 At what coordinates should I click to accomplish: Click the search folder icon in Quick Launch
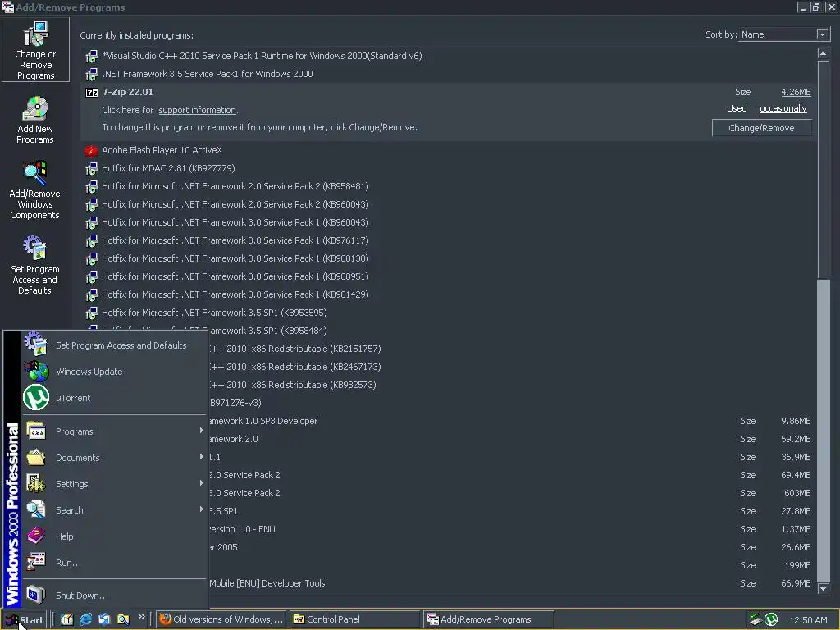[x=123, y=619]
